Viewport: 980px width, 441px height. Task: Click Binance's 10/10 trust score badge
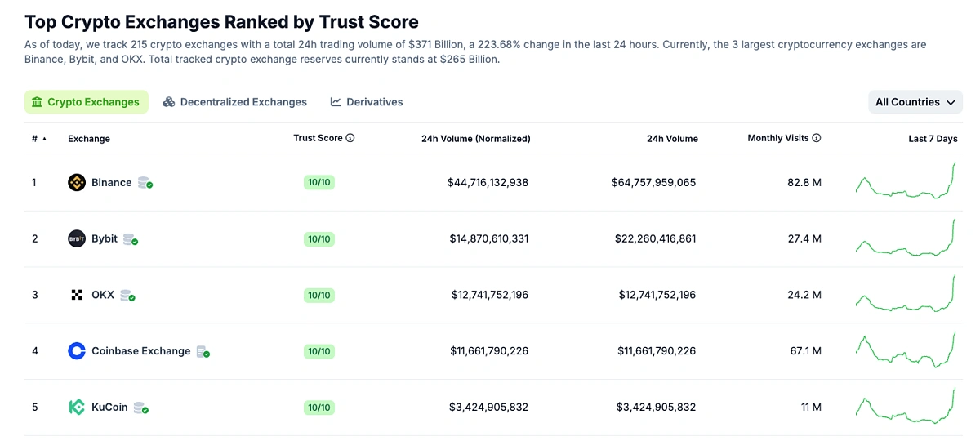[318, 182]
